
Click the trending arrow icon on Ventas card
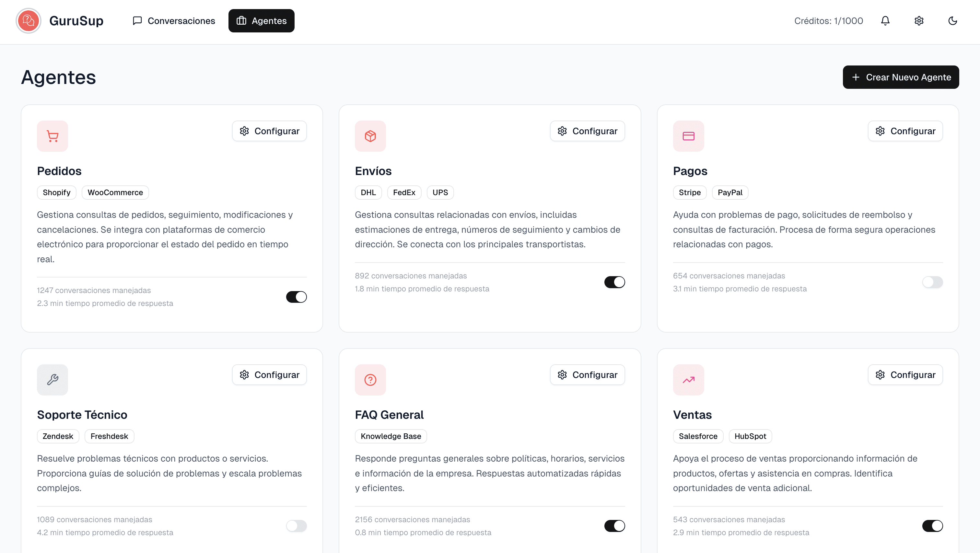tap(688, 380)
